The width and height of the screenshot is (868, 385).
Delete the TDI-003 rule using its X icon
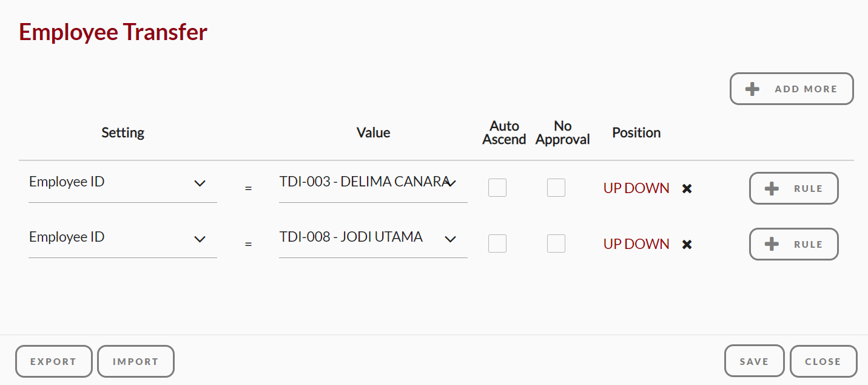click(687, 188)
